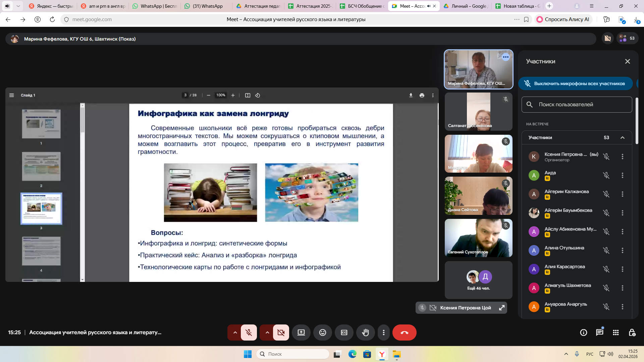Open the emoji reactions button
This screenshot has height=362, width=644.
[322, 333]
